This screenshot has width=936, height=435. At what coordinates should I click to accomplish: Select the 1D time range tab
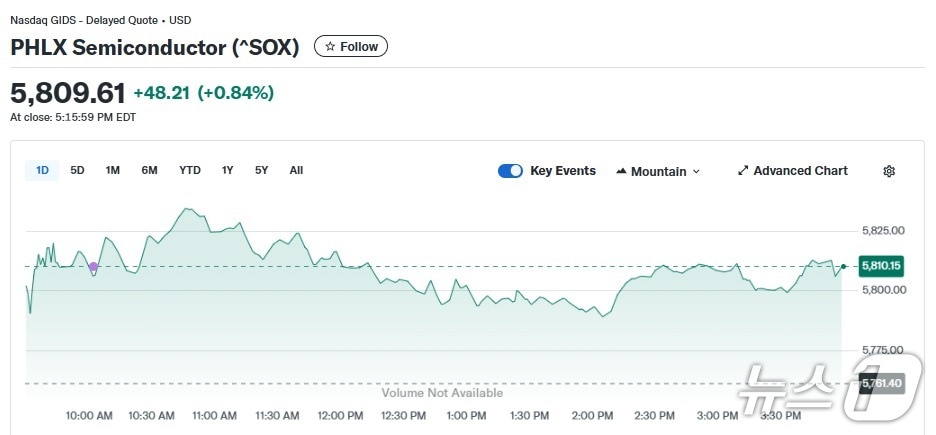click(42, 170)
